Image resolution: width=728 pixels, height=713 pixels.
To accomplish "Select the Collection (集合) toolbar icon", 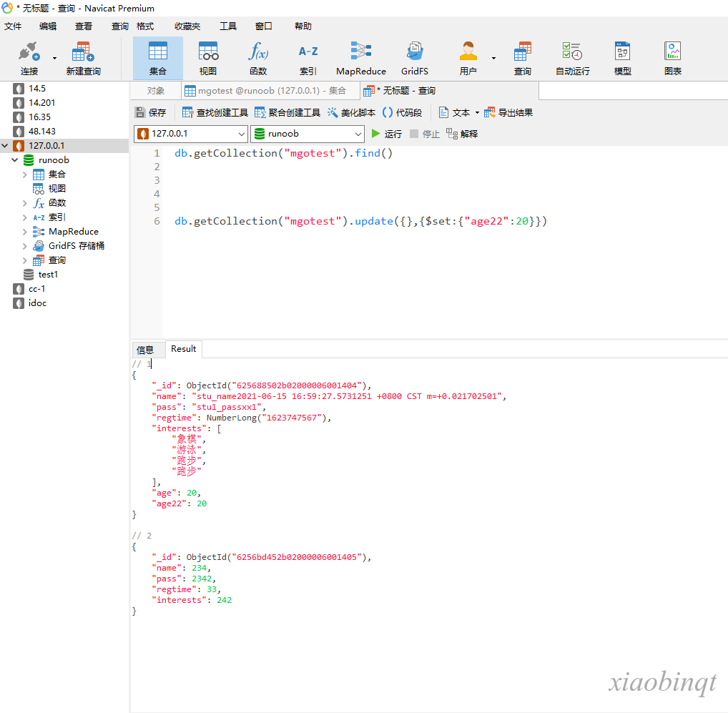I will 158,51.
